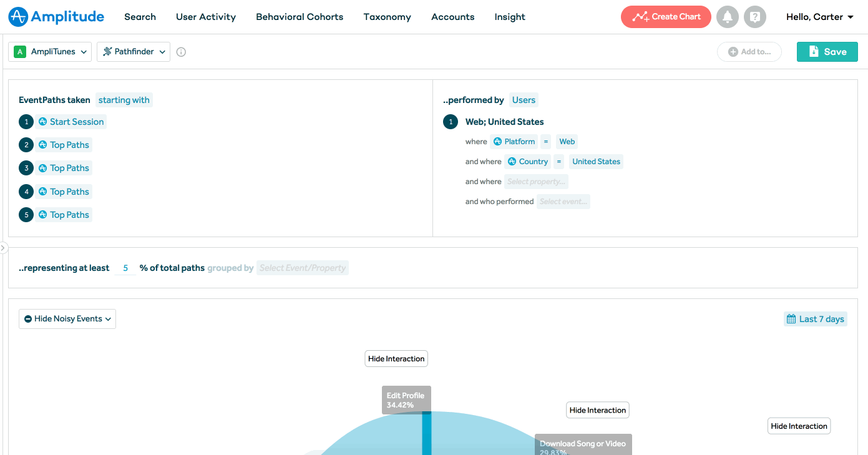Expand the Hello, Carter account menu
Screen dimensions: 868x455
tap(819, 17)
